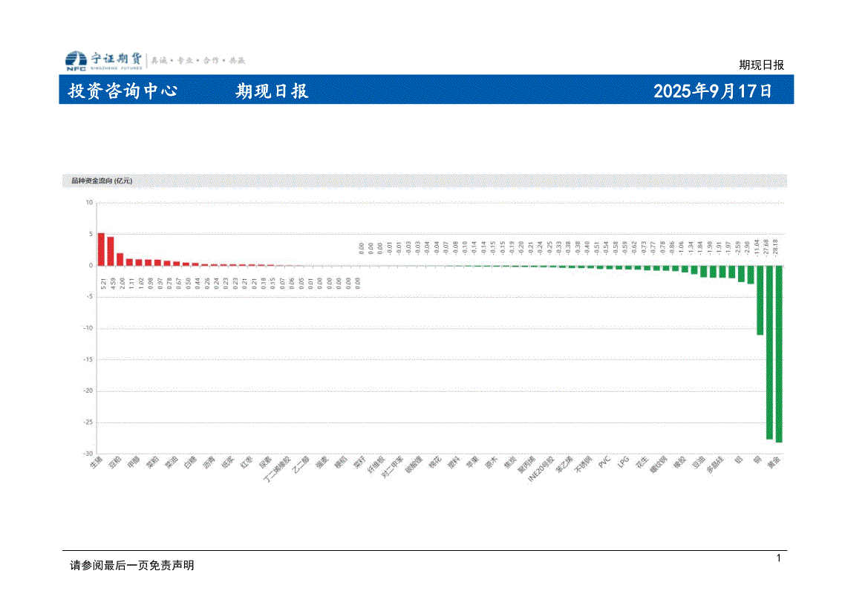Click the data label 1.02
This screenshot has height=614, width=868.
click(x=141, y=284)
